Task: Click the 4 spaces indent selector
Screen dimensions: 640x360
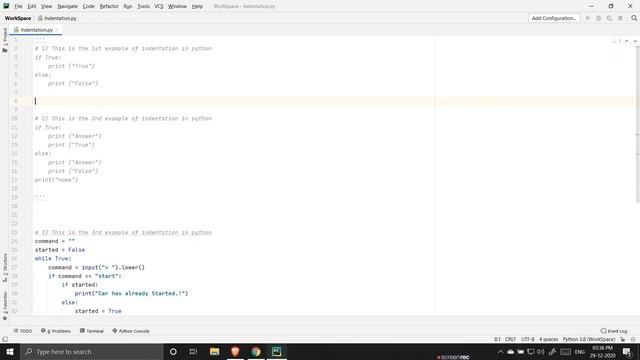Action: pos(548,339)
